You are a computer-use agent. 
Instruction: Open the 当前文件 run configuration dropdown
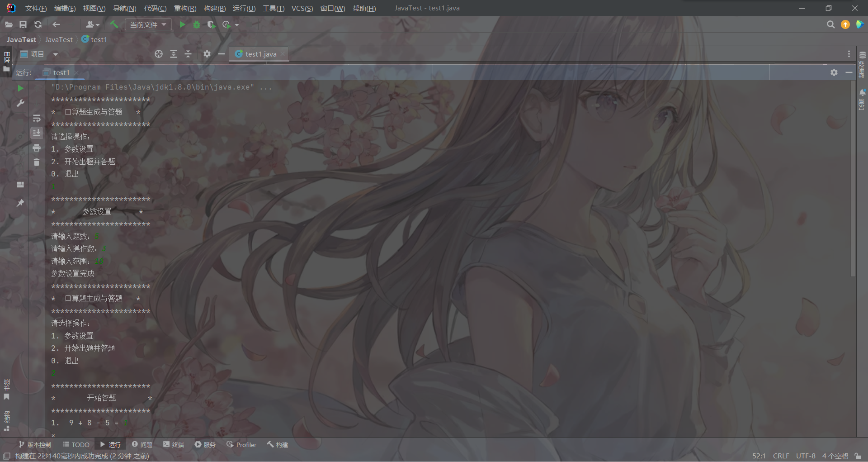pos(148,24)
